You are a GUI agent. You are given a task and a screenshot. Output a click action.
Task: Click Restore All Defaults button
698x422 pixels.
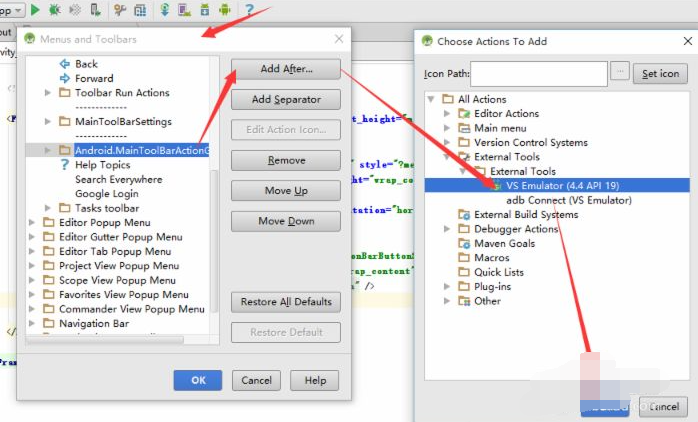[286, 302]
